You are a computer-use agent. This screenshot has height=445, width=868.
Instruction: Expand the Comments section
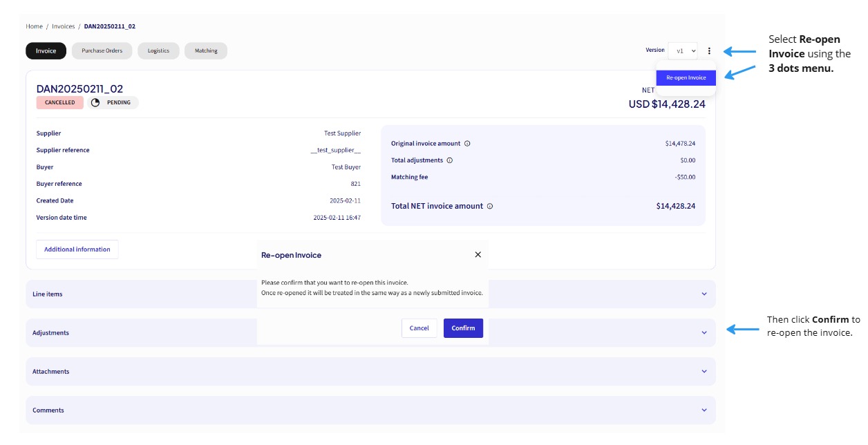tap(370, 410)
